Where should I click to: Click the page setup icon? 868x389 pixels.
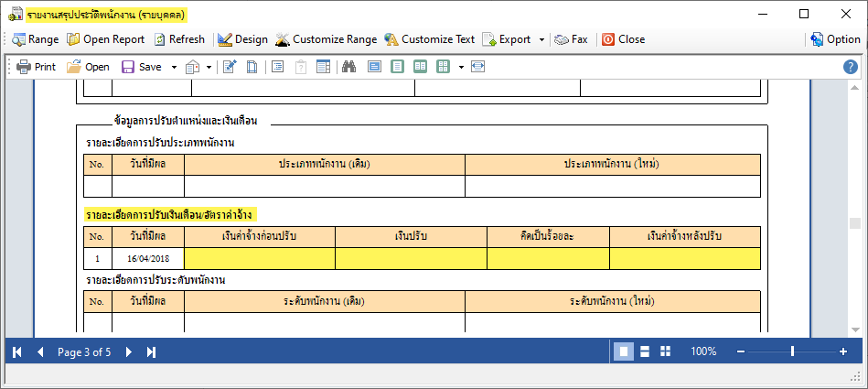click(252, 67)
